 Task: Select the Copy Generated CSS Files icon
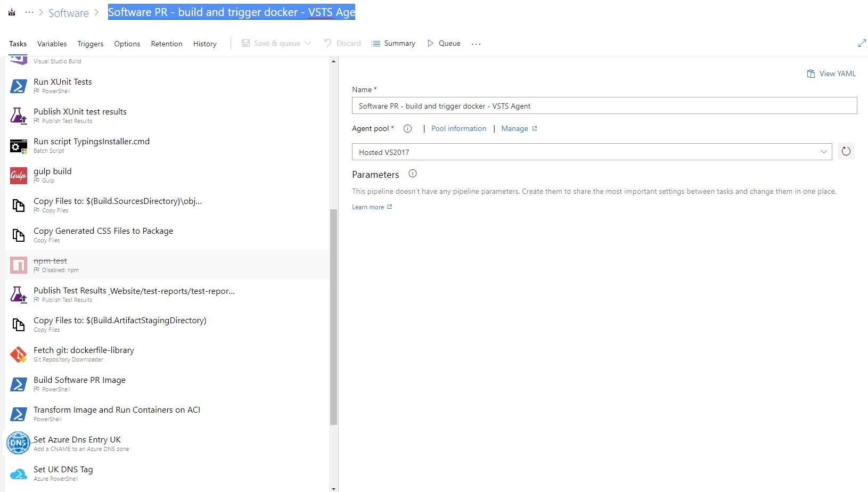pyautogui.click(x=19, y=235)
